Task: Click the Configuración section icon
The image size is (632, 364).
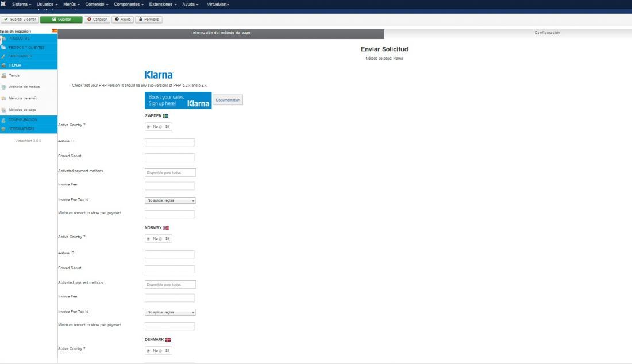Action: (x=3, y=120)
